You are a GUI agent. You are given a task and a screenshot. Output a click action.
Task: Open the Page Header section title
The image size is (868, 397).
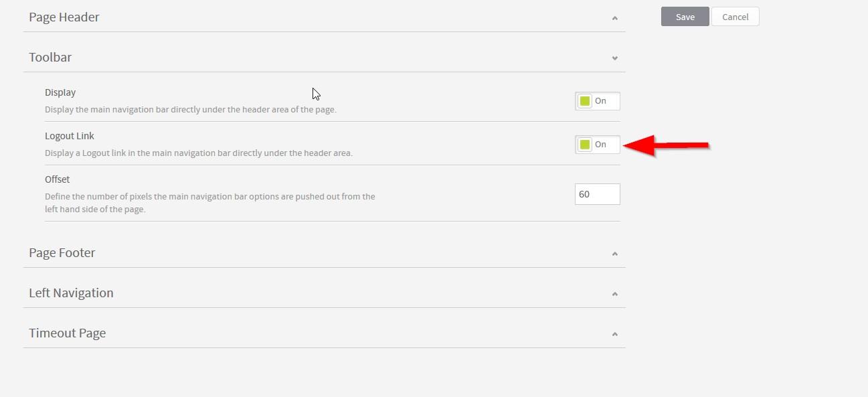click(x=64, y=17)
